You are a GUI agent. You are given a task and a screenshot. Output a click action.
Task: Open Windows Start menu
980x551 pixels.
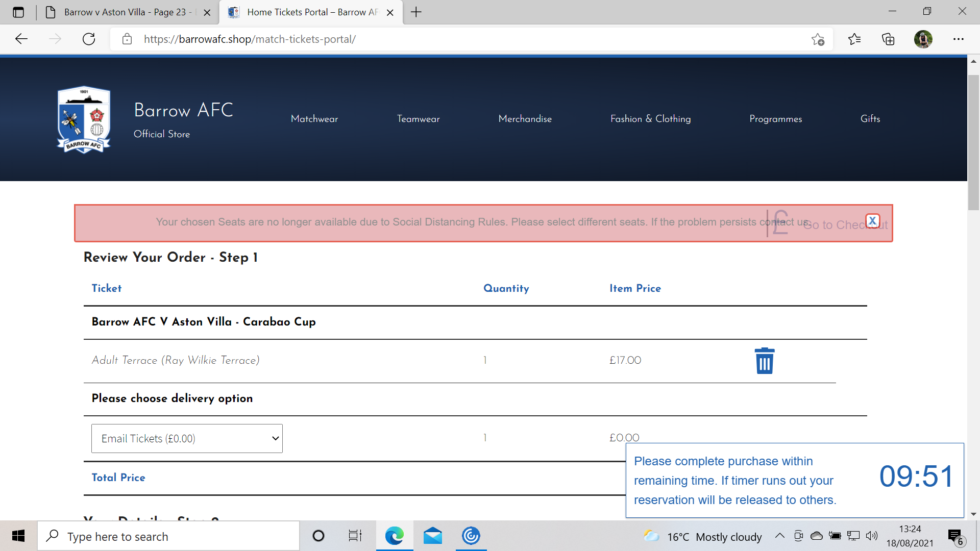[18, 536]
